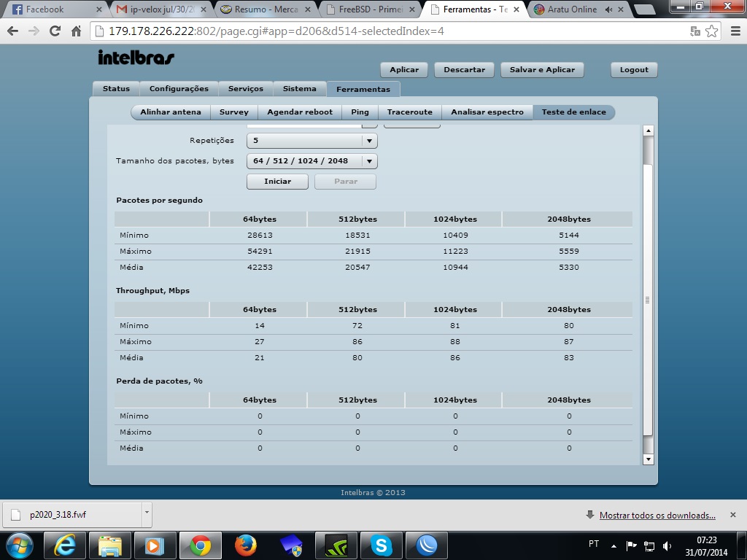This screenshot has width=747, height=560.
Task: Open the Tamanho dos pacotes dropdown
Action: (x=312, y=161)
